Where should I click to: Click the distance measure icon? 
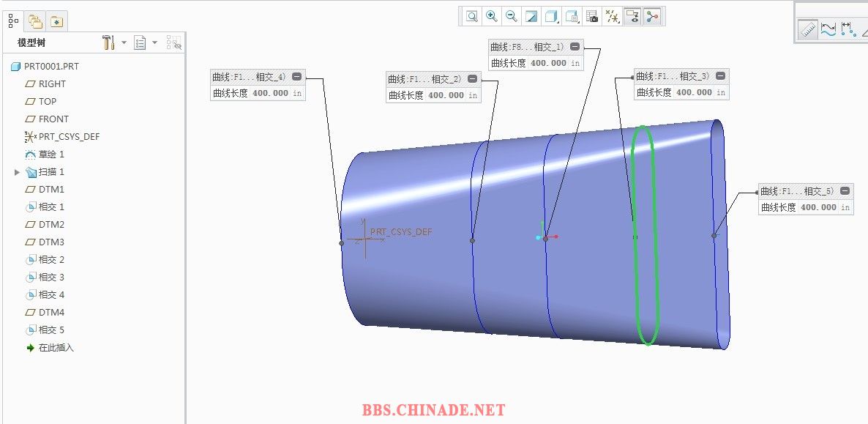tap(848, 29)
